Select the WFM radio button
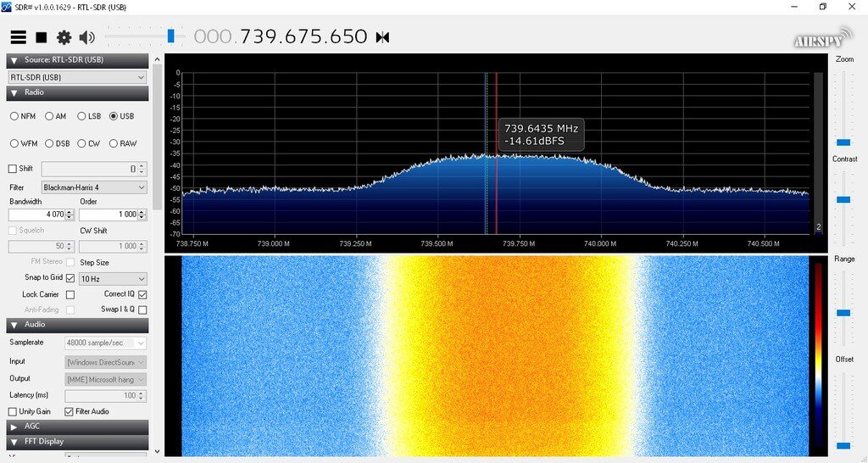 (x=14, y=144)
